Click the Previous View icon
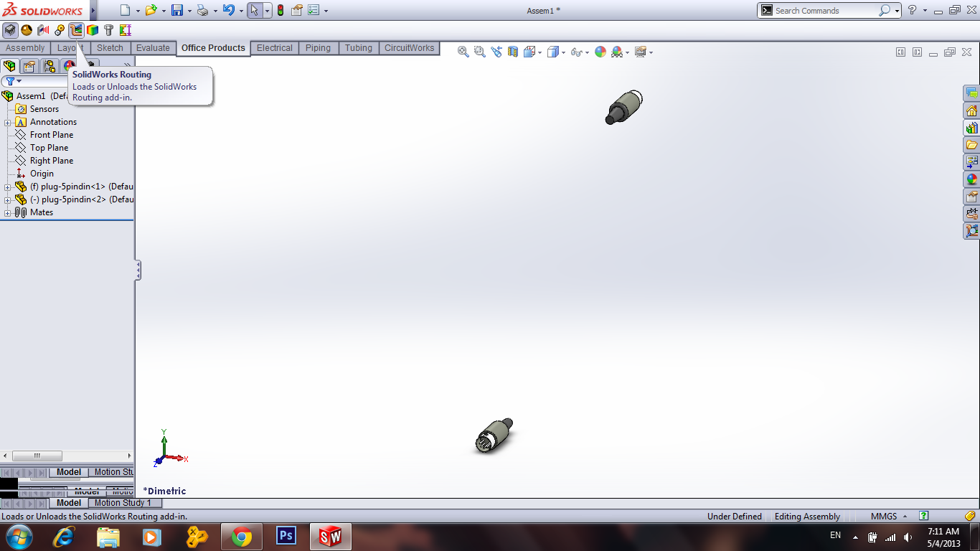The width and height of the screenshot is (980, 551). (496, 52)
